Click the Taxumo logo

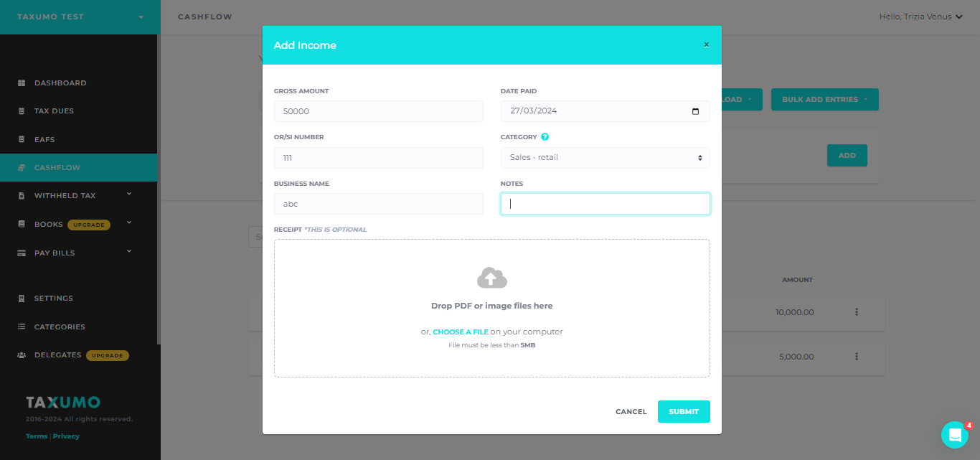pos(63,403)
